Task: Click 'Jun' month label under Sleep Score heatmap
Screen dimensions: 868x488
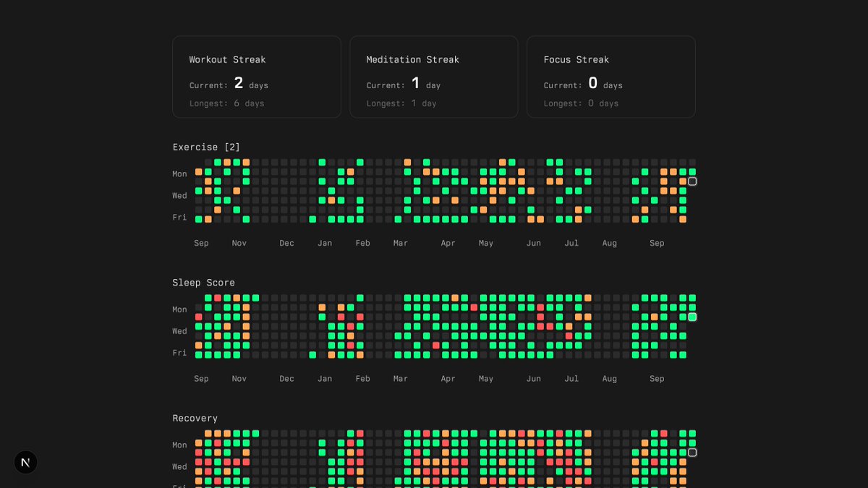Action: pos(534,378)
